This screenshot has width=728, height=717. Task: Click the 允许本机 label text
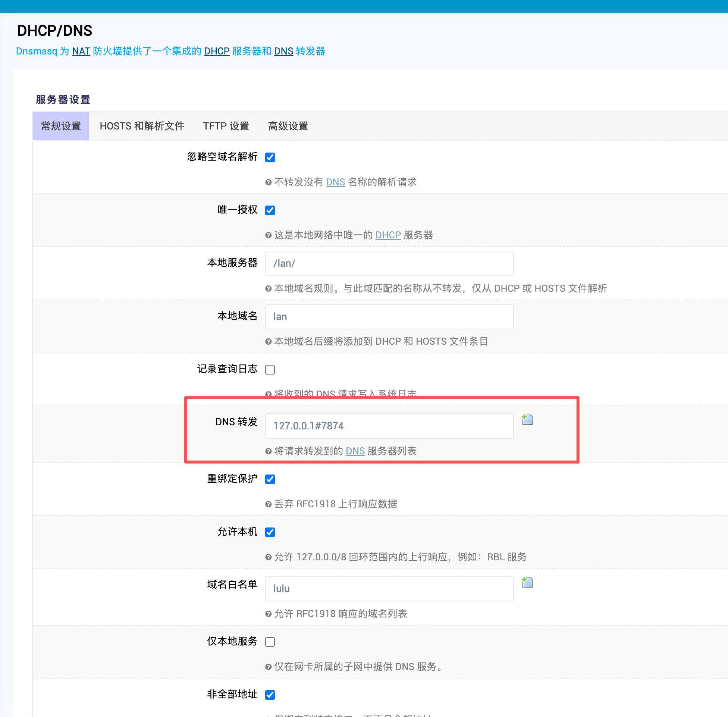[x=238, y=532]
